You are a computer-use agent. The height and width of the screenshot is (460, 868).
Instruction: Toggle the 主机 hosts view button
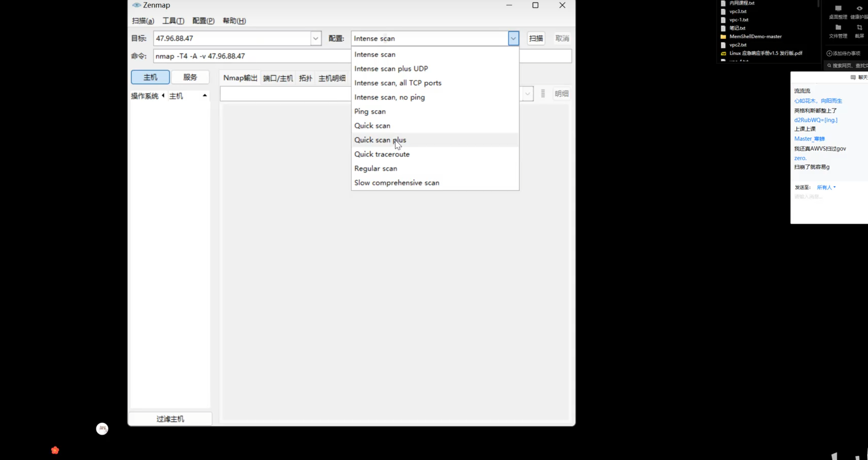click(x=150, y=78)
